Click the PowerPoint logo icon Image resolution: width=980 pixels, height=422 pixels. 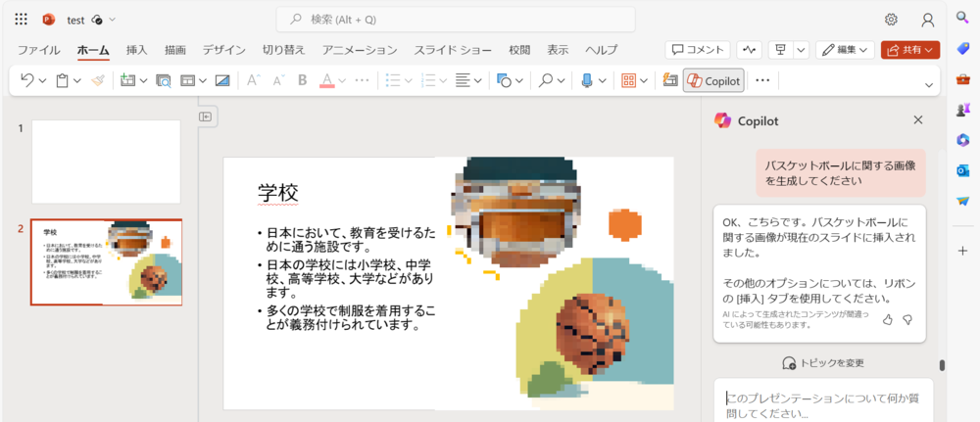point(49,20)
